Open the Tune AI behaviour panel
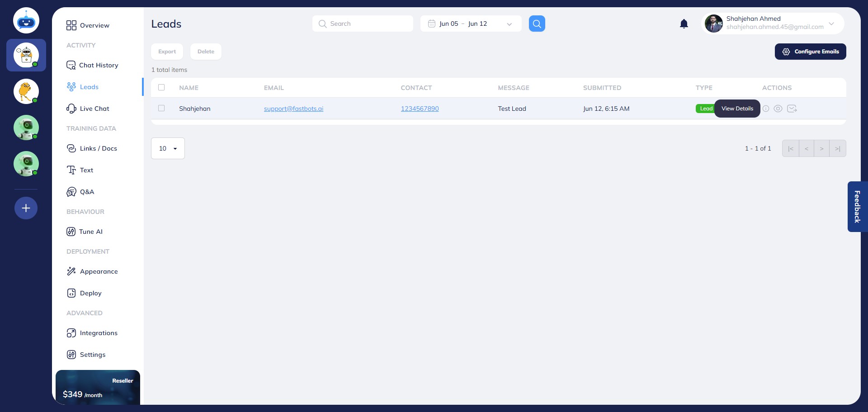This screenshot has width=868, height=412. pyautogui.click(x=71, y=232)
